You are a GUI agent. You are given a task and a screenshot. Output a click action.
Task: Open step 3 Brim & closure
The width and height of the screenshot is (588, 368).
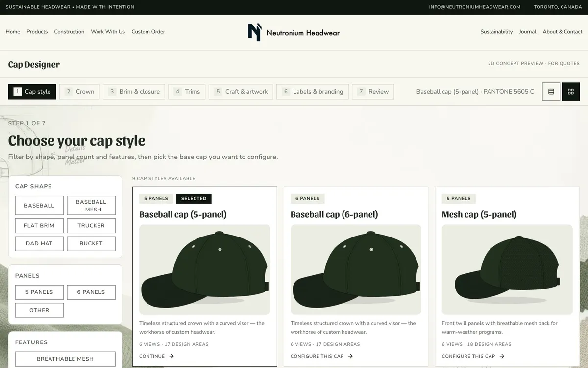[134, 92]
